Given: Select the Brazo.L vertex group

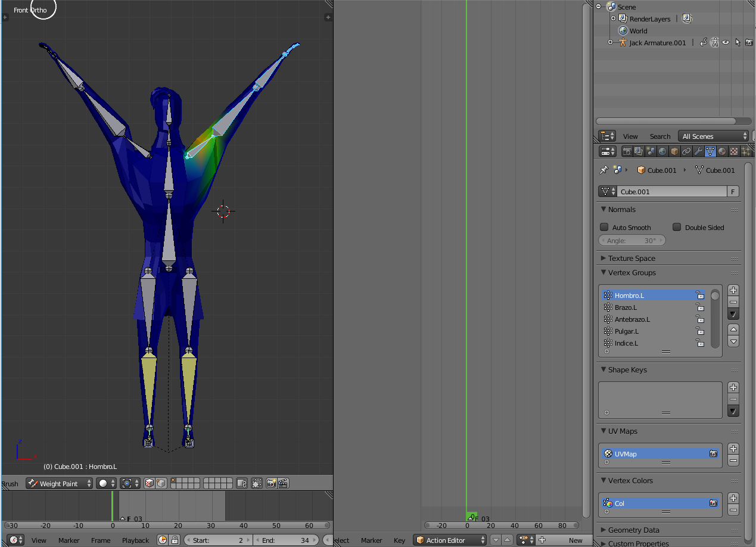Looking at the screenshot, I should tap(626, 307).
